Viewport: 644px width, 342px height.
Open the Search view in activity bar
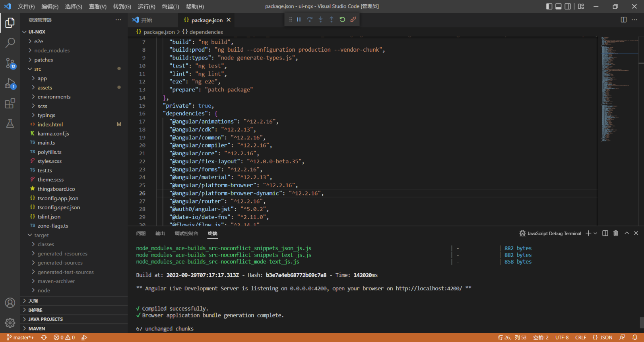pyautogui.click(x=10, y=43)
